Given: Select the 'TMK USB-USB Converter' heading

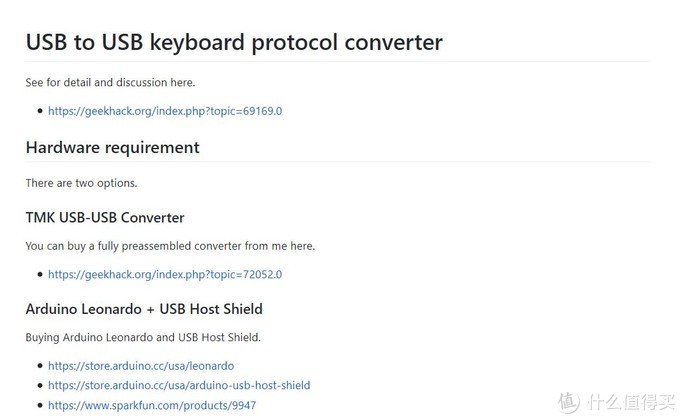Looking at the screenshot, I should pos(105,218).
